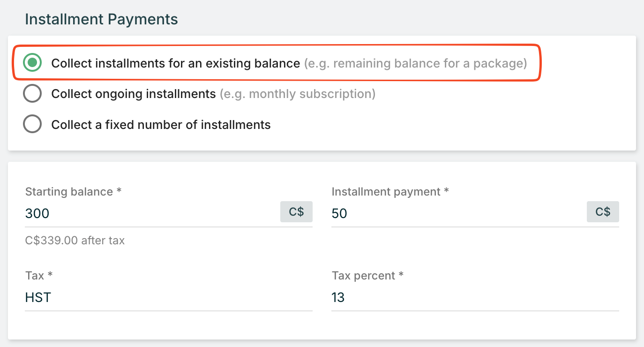644x347 pixels.
Task: Click the C$ currency badge beside Starting balance
Action: pyautogui.click(x=296, y=212)
